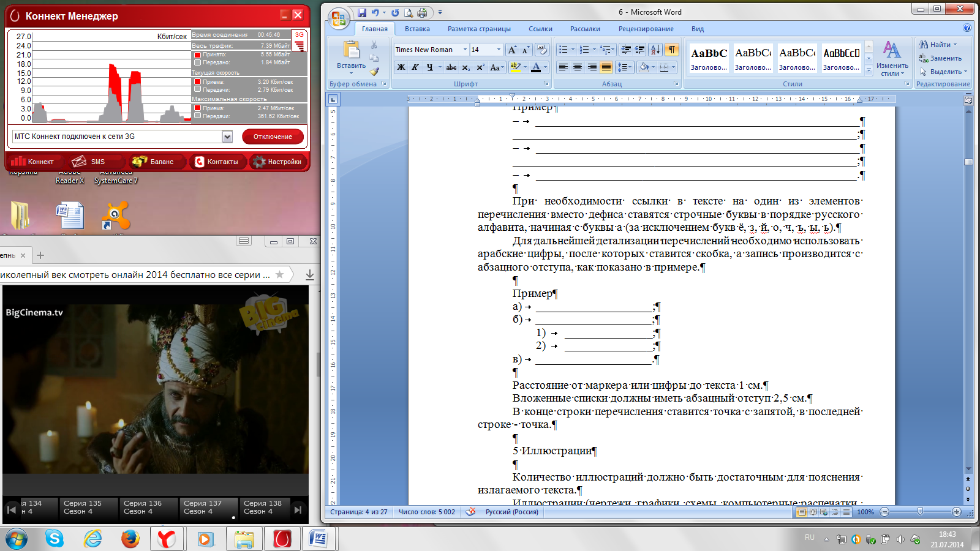The height and width of the screenshot is (551, 980).
Task: Click the Office button in Word
Action: coord(338,18)
